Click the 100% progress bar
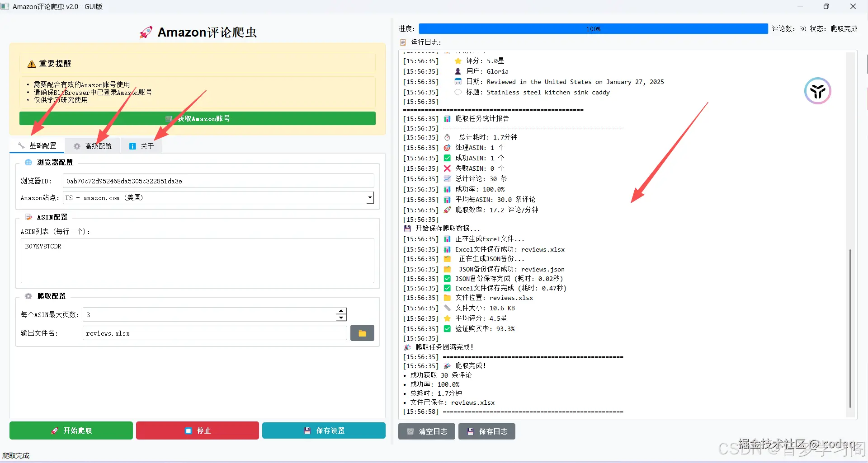868x463 pixels. click(593, 29)
